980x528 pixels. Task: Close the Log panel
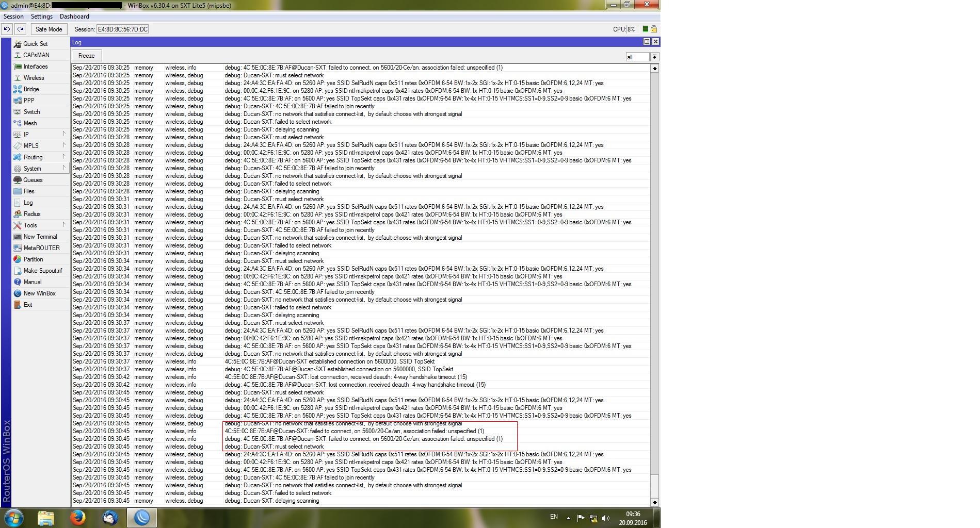(655, 42)
